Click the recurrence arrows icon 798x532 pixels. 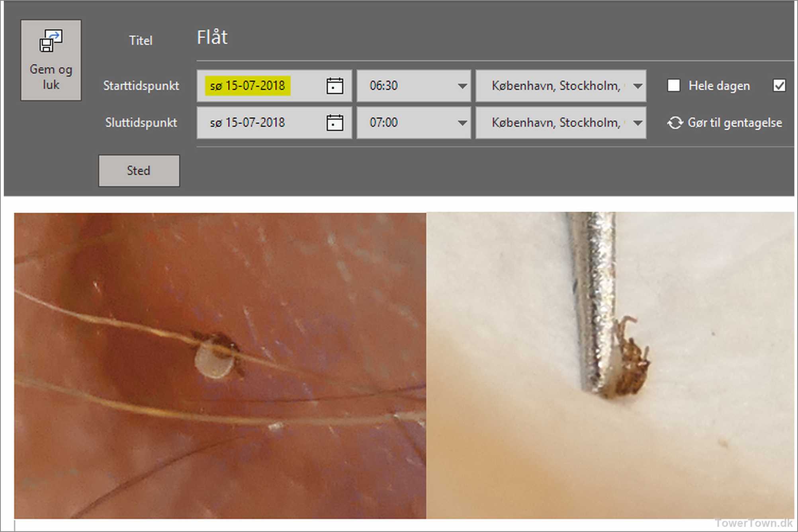click(x=675, y=123)
